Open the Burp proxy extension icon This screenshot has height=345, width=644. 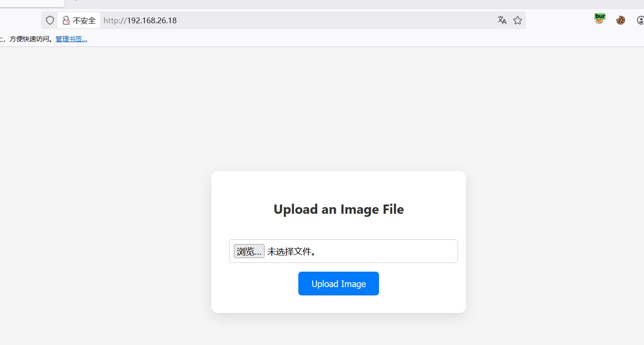pos(600,19)
